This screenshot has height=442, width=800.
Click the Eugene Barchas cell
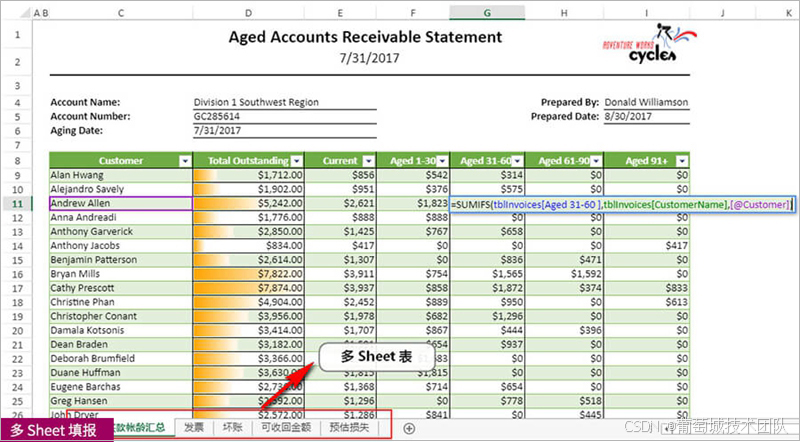click(121, 387)
